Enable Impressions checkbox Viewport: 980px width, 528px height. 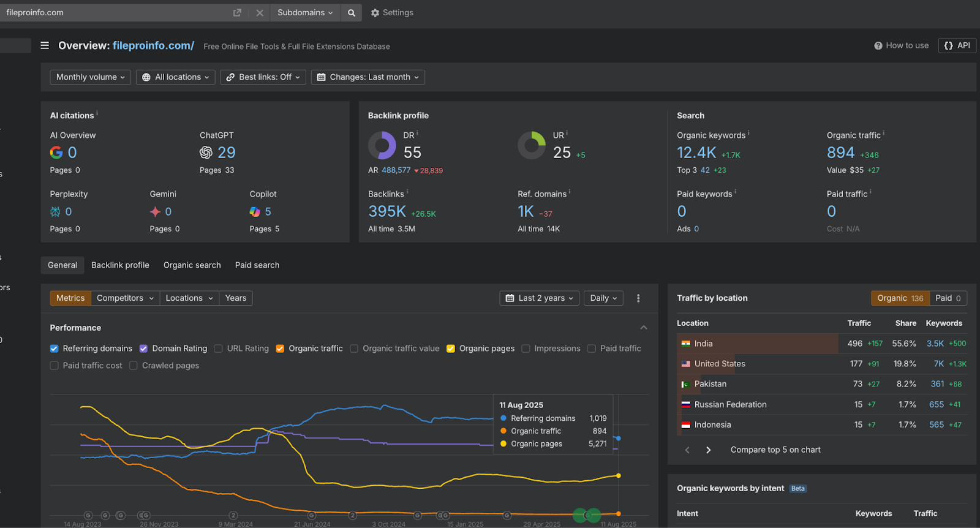click(x=526, y=349)
